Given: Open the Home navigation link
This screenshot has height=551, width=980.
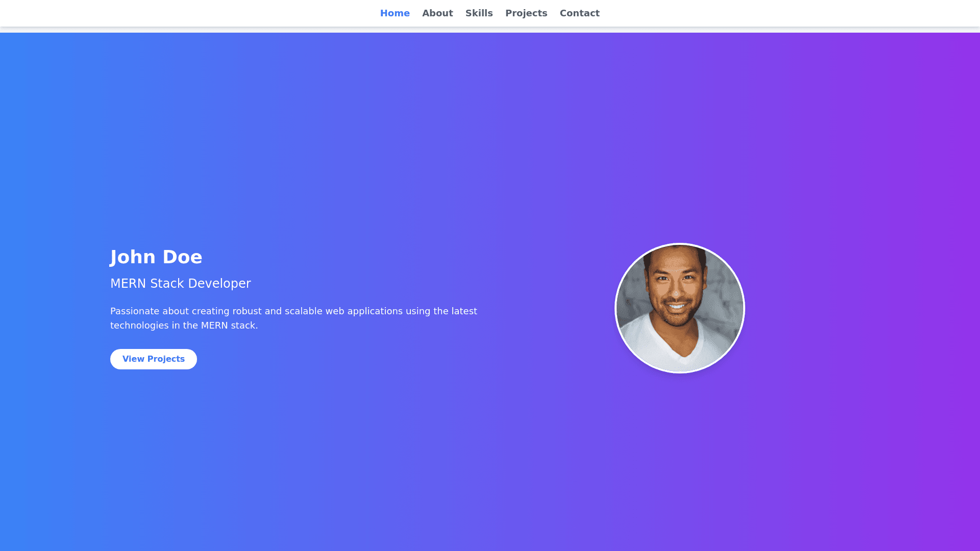Looking at the screenshot, I should (x=395, y=13).
